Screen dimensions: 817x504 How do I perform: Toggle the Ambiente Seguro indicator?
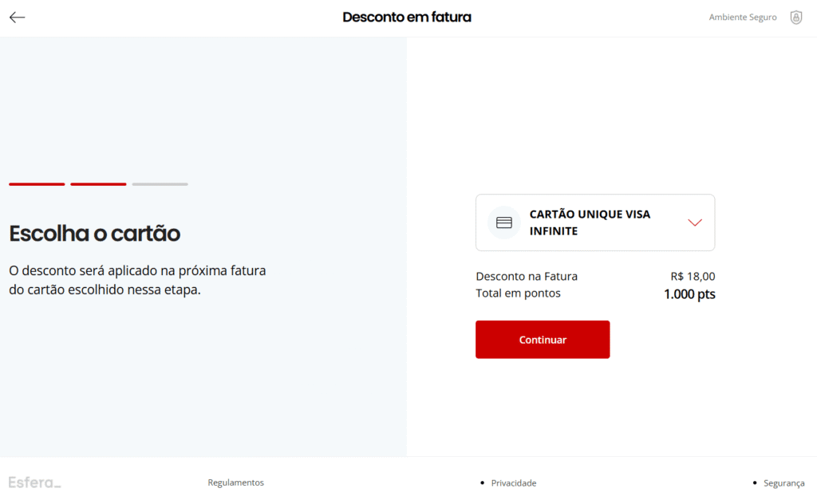[742, 17]
